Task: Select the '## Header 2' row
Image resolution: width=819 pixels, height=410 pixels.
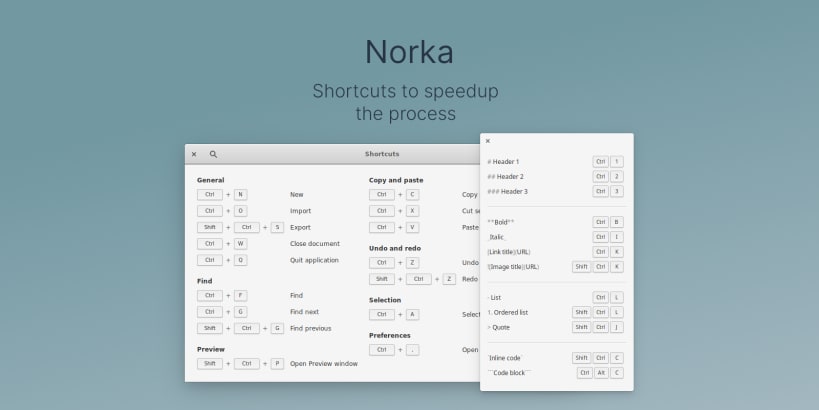Action: click(555, 177)
